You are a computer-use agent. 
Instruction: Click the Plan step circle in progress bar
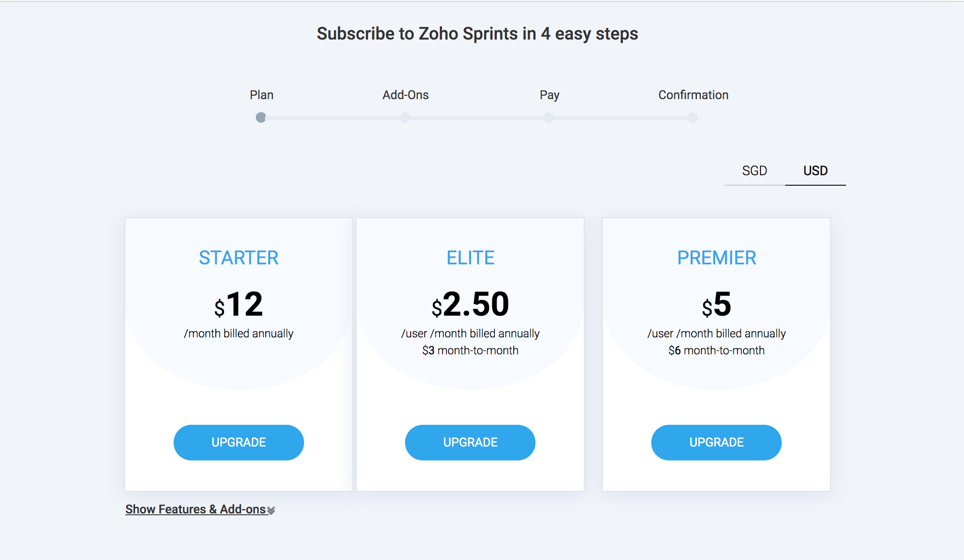coord(261,117)
